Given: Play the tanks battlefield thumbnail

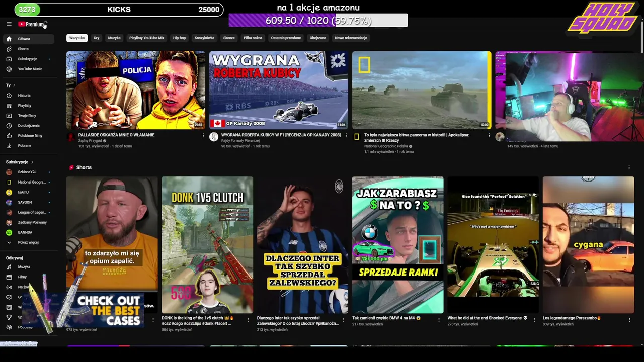Looking at the screenshot, I should click(422, 90).
